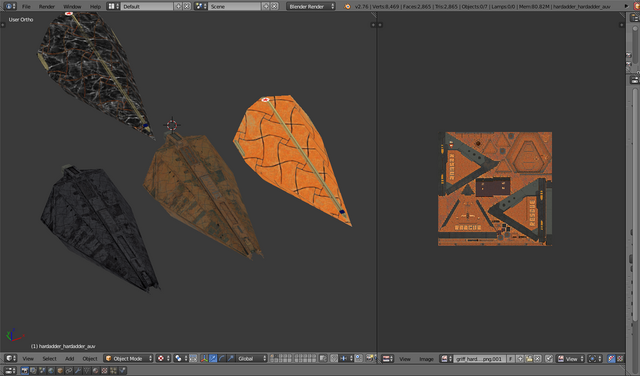Viewport: 640px width, 376px height.
Task: Toggle image pin icon
Action: [549, 358]
